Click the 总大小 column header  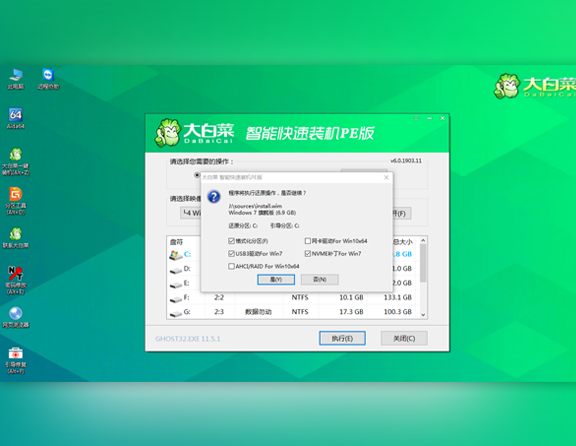(x=403, y=242)
